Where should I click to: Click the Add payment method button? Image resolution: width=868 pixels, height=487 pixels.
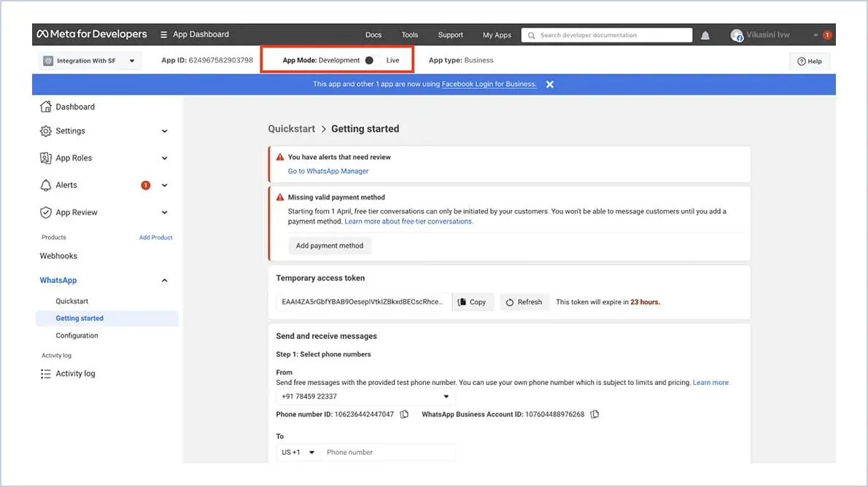[x=330, y=246]
